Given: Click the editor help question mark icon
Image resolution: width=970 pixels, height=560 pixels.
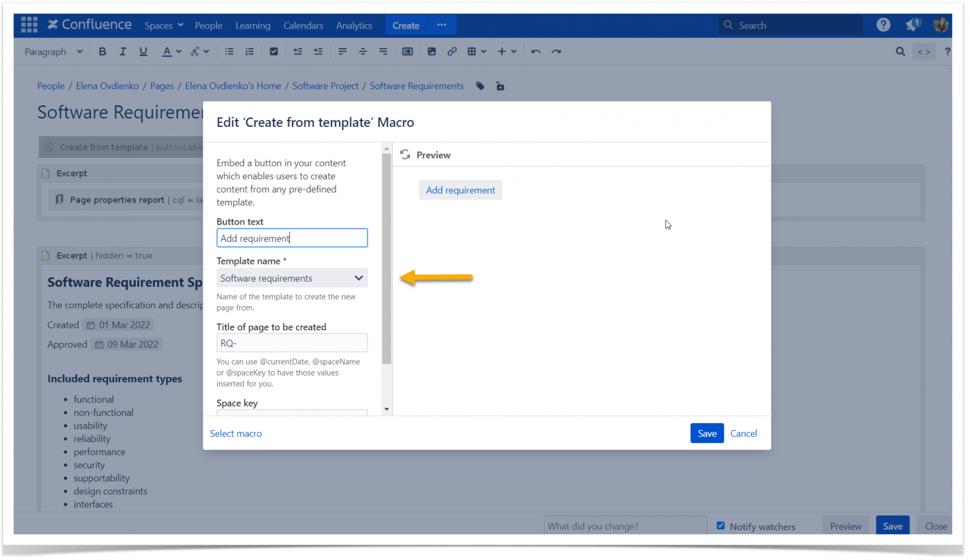Looking at the screenshot, I should (947, 51).
